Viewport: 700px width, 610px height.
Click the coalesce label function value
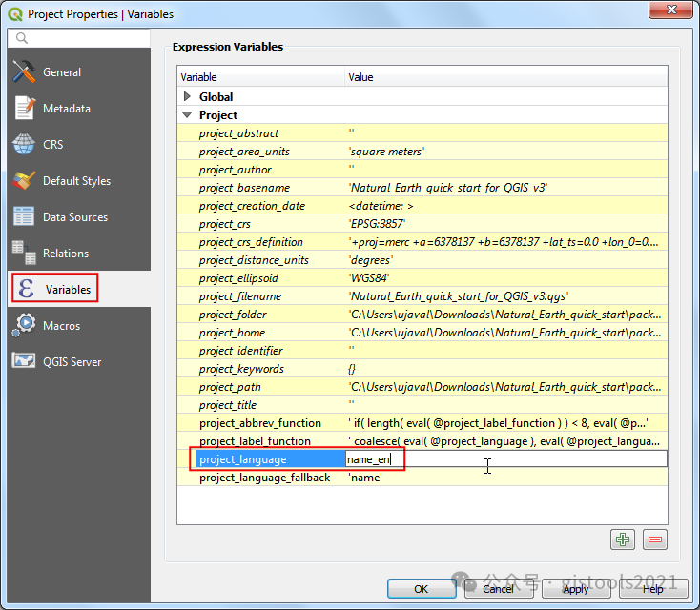[x=504, y=441]
